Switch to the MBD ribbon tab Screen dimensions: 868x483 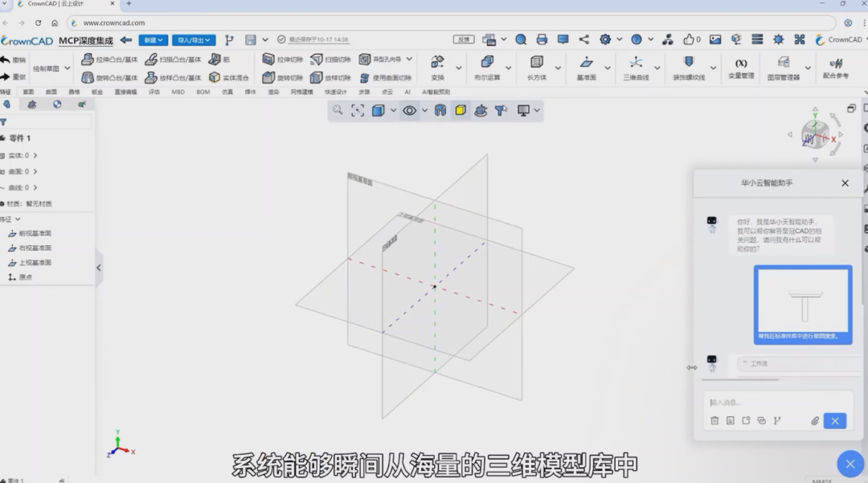178,92
